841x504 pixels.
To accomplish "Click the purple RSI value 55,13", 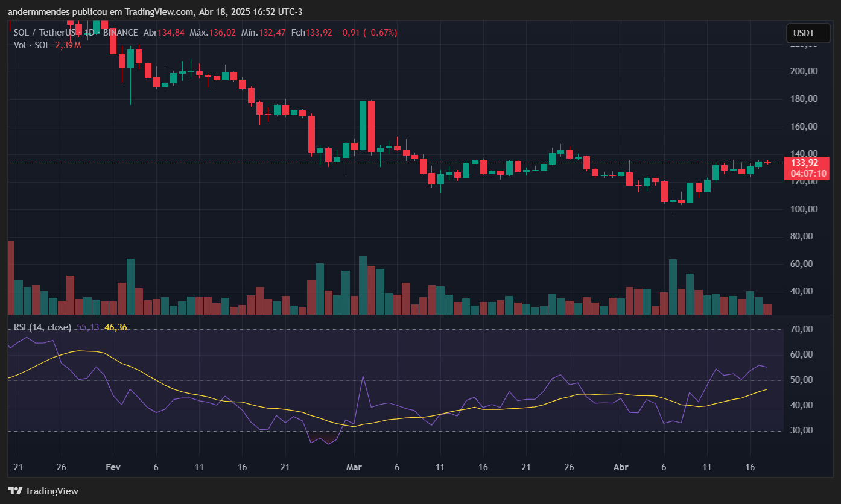I will [x=89, y=327].
